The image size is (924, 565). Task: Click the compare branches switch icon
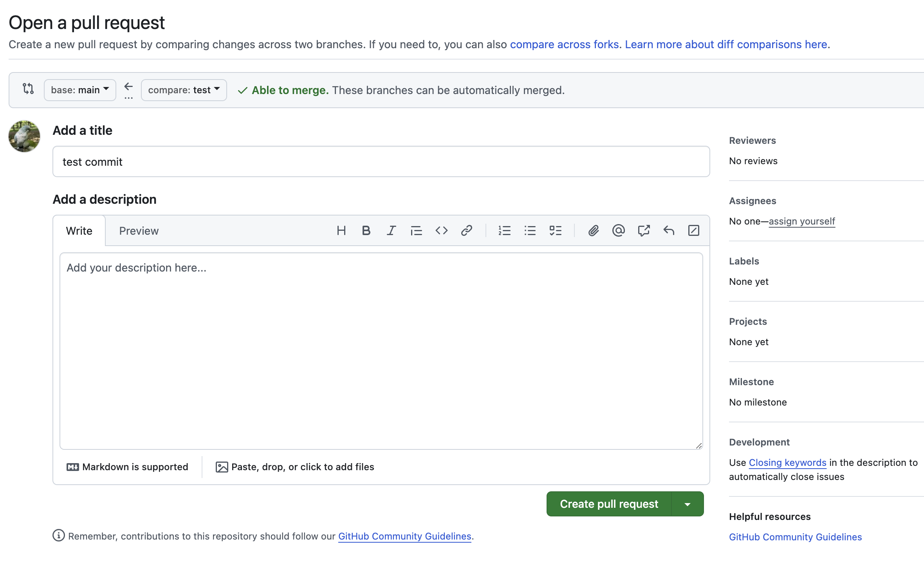pyautogui.click(x=28, y=89)
